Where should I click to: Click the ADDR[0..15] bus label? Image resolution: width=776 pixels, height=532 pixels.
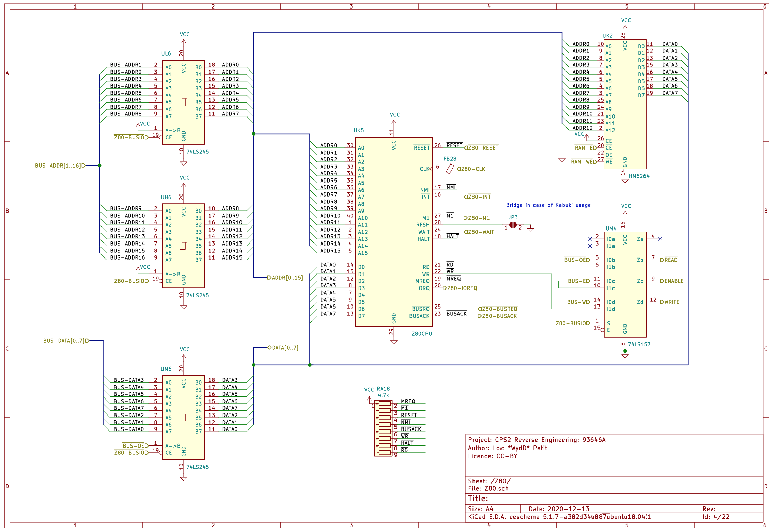pyautogui.click(x=287, y=278)
